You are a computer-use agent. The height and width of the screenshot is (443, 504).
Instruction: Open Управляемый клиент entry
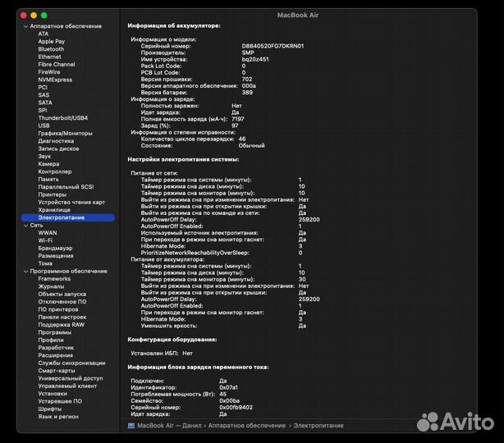pos(67,386)
